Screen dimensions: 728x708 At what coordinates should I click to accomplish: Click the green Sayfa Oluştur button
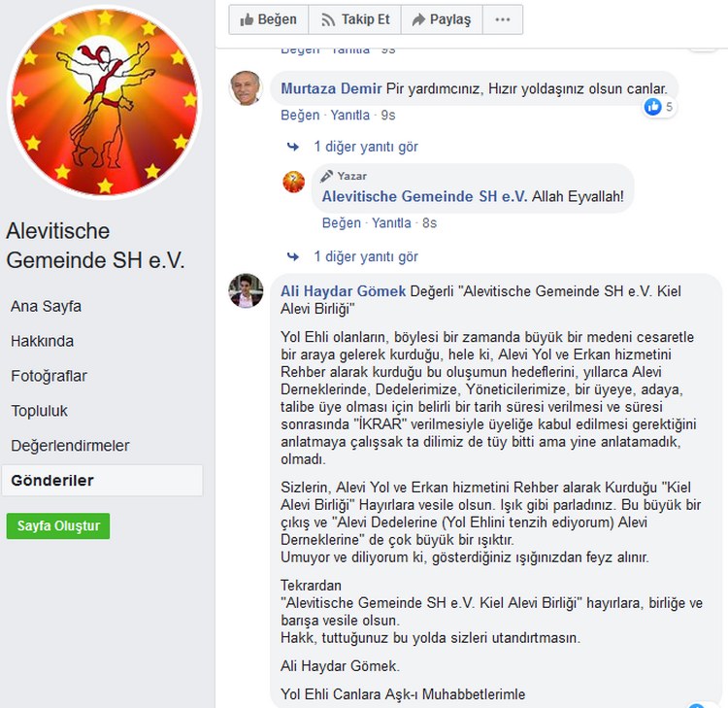(58, 525)
